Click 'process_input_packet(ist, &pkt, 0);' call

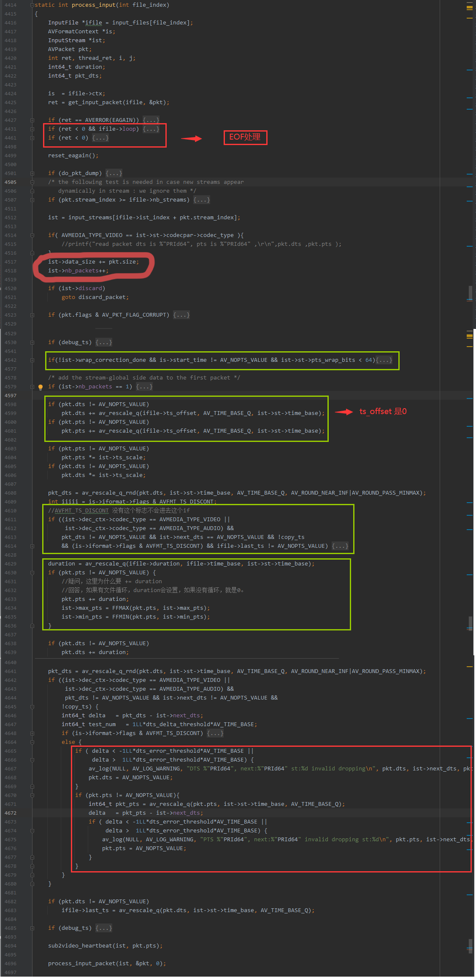coord(107,964)
